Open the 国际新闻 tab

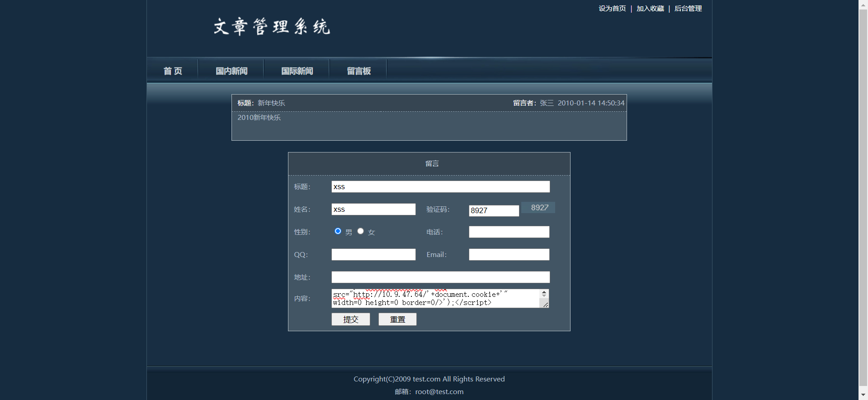point(297,71)
